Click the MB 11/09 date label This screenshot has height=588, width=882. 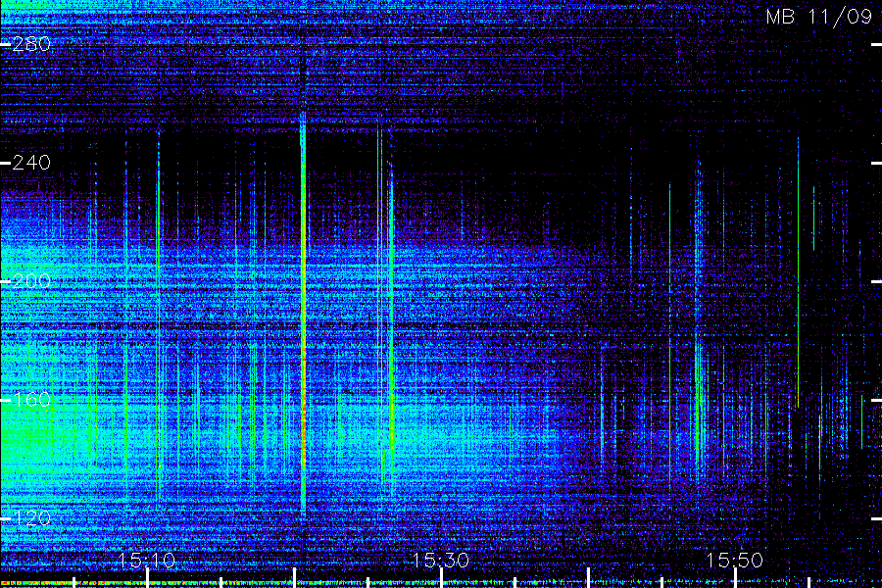tap(818, 17)
